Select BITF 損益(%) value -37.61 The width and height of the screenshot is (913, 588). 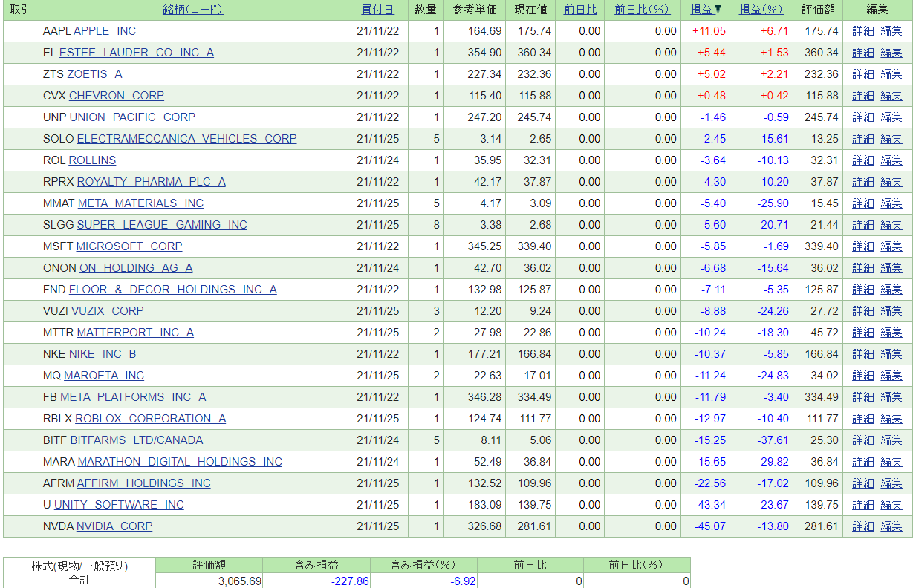(773, 440)
